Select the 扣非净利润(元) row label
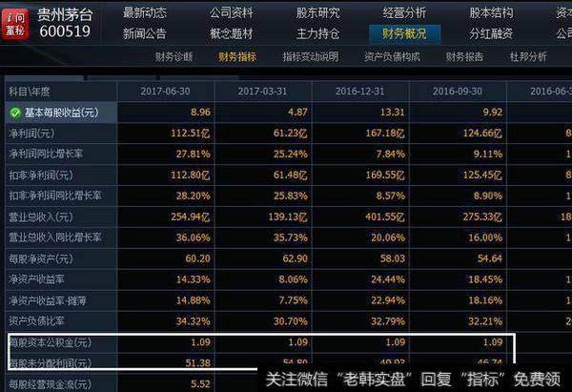Screen dimensions: 572x392 [x=41, y=175]
